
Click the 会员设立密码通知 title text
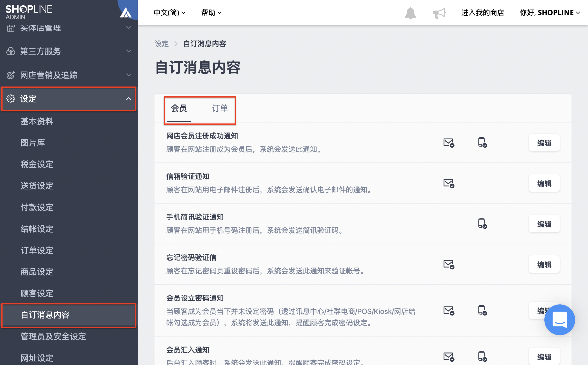click(195, 298)
